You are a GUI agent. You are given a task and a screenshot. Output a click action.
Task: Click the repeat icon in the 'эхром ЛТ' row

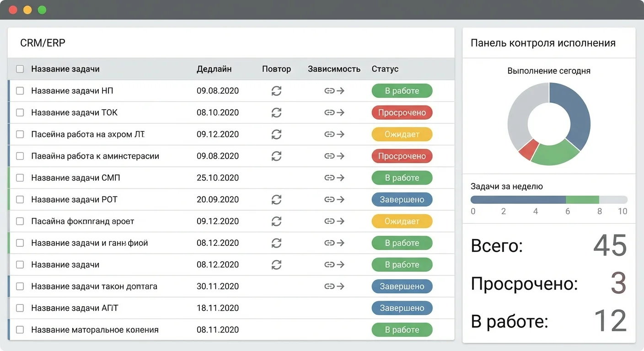point(276,134)
